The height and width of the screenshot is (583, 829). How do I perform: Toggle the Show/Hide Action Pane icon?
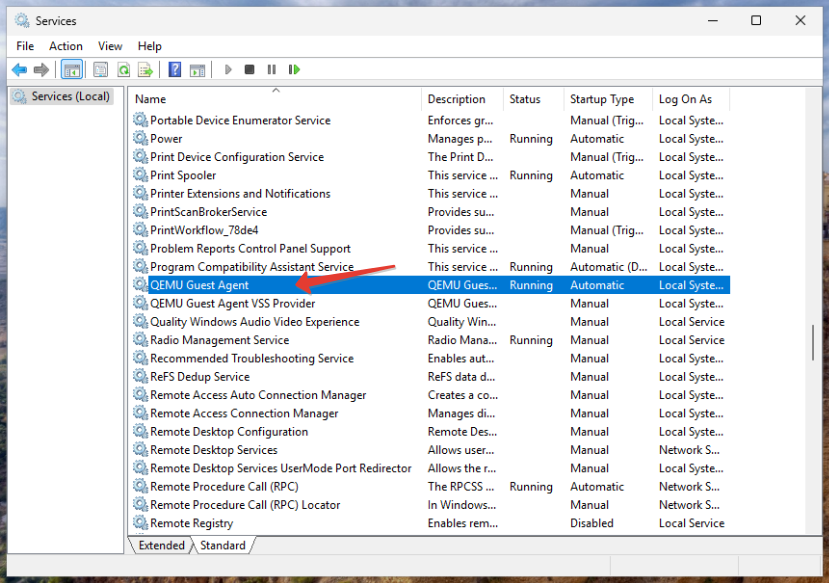[198, 69]
